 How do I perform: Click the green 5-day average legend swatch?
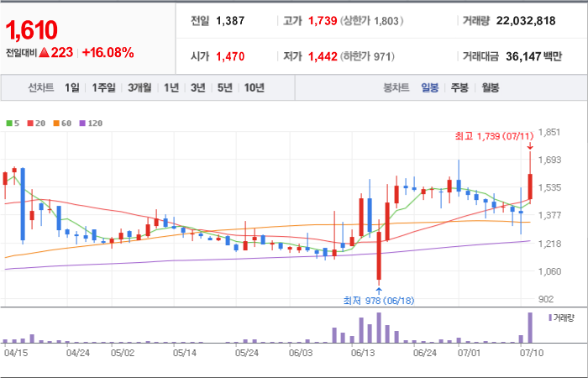tap(9, 123)
